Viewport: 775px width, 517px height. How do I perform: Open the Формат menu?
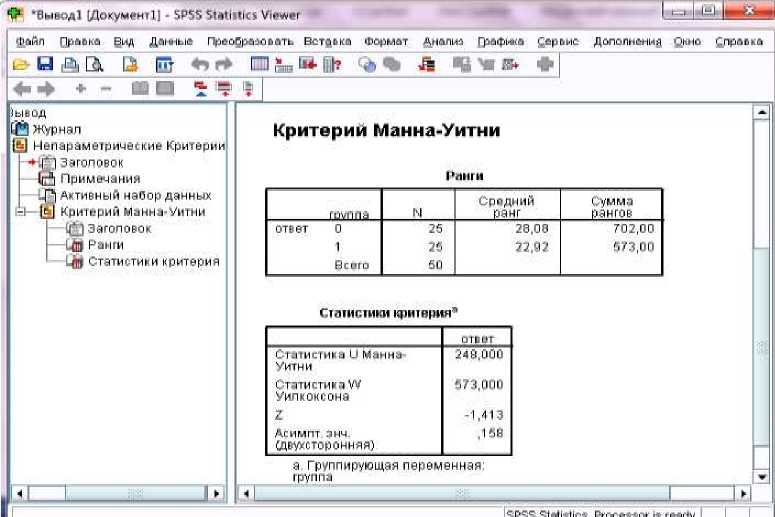tap(386, 42)
